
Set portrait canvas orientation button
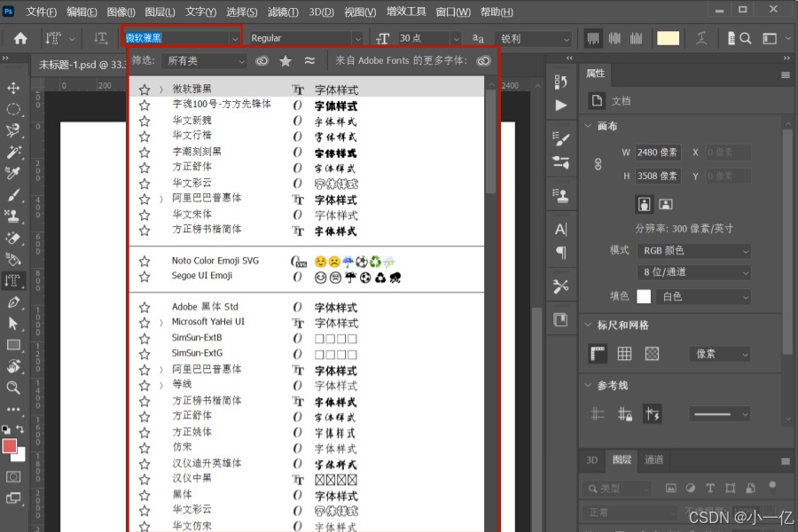(645, 205)
